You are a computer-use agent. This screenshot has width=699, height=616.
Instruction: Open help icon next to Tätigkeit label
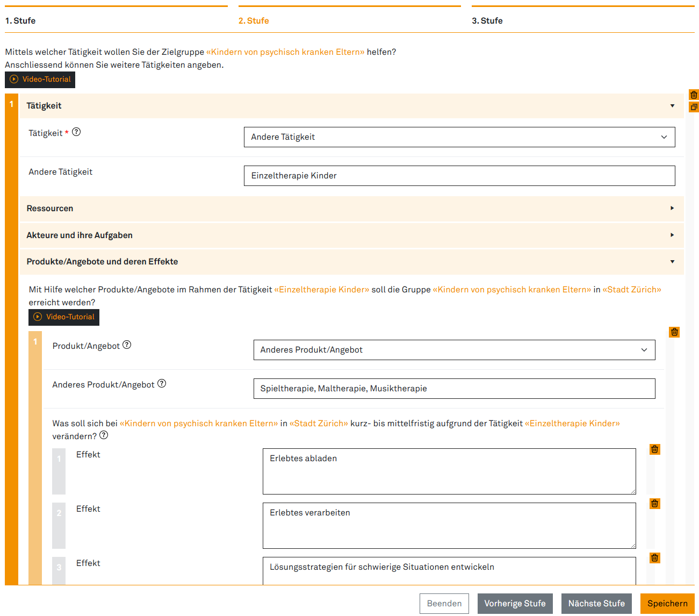(x=76, y=132)
